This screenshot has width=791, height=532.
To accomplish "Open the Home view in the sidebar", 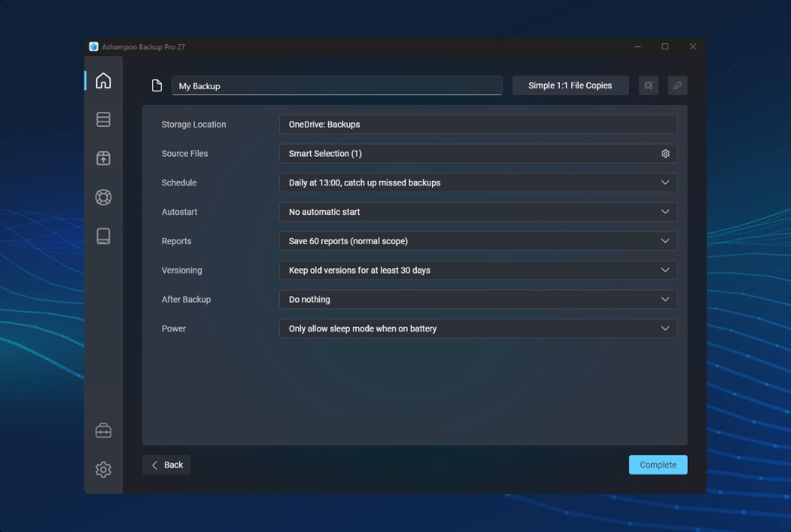I will pyautogui.click(x=103, y=80).
